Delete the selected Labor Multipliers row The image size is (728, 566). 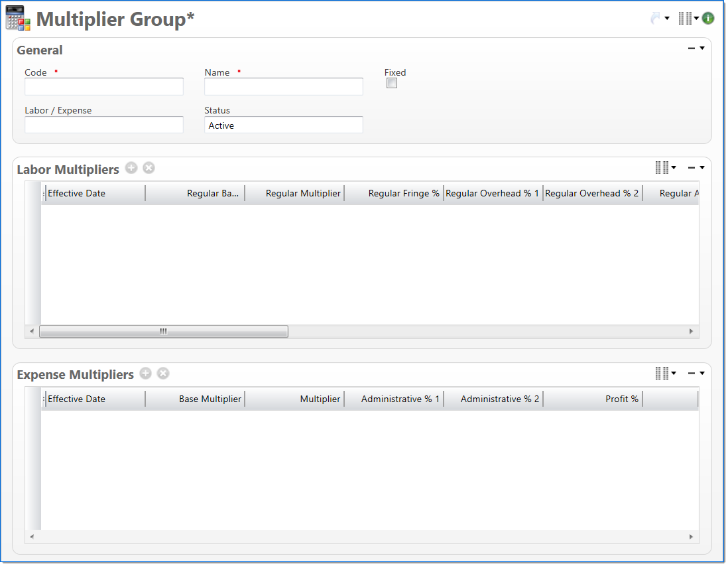coord(149,169)
